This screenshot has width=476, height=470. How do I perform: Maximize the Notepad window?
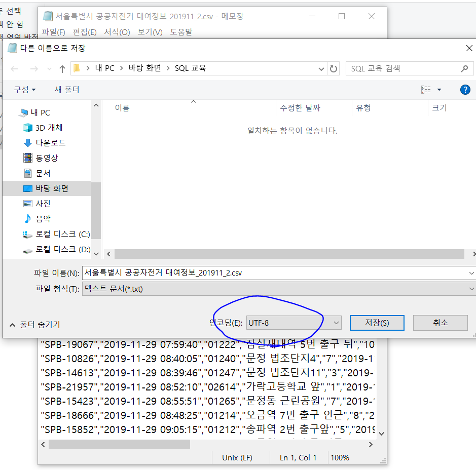[342, 16]
